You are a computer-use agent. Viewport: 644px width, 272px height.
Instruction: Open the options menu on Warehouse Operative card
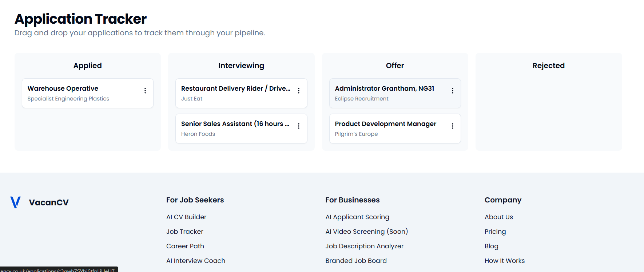pos(145,90)
